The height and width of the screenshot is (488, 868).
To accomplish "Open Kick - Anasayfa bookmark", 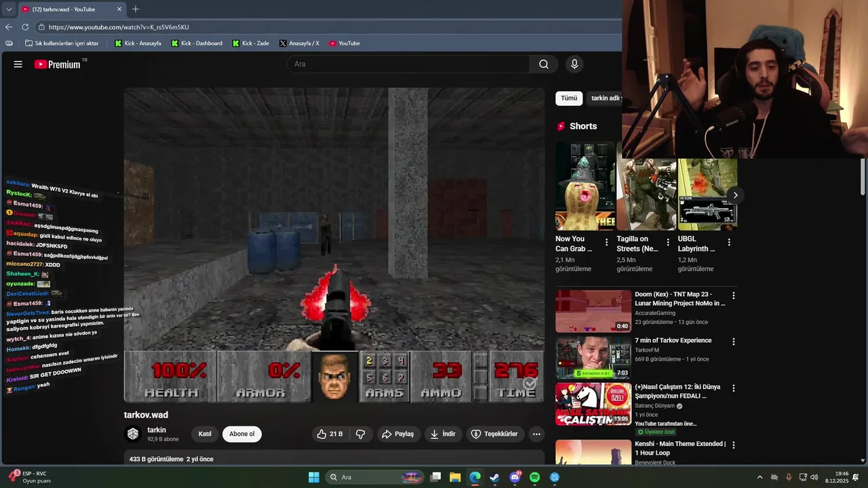I will pos(138,43).
